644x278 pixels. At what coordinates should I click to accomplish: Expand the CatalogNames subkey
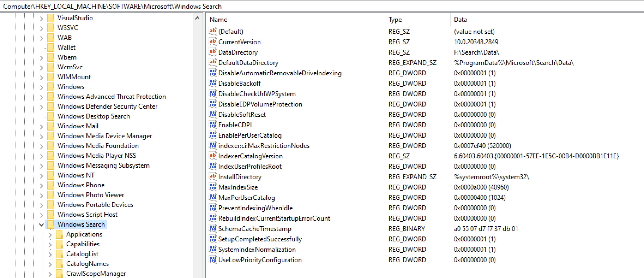(x=50, y=264)
